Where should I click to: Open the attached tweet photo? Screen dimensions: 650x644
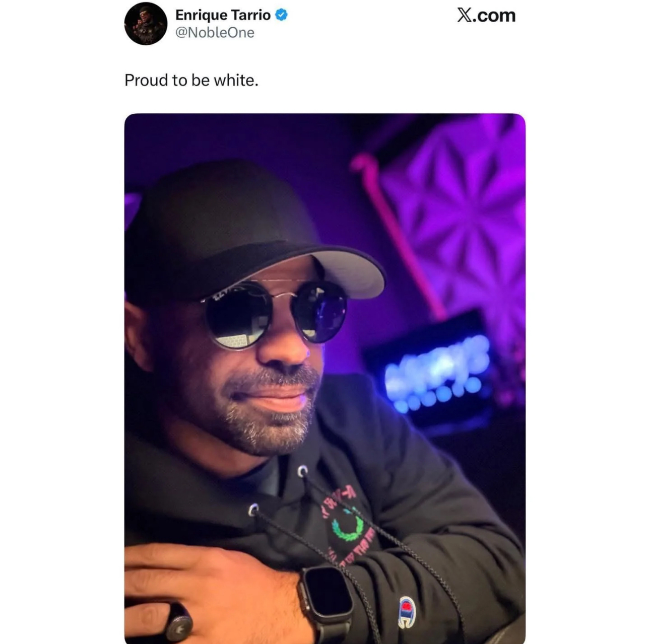point(324,378)
